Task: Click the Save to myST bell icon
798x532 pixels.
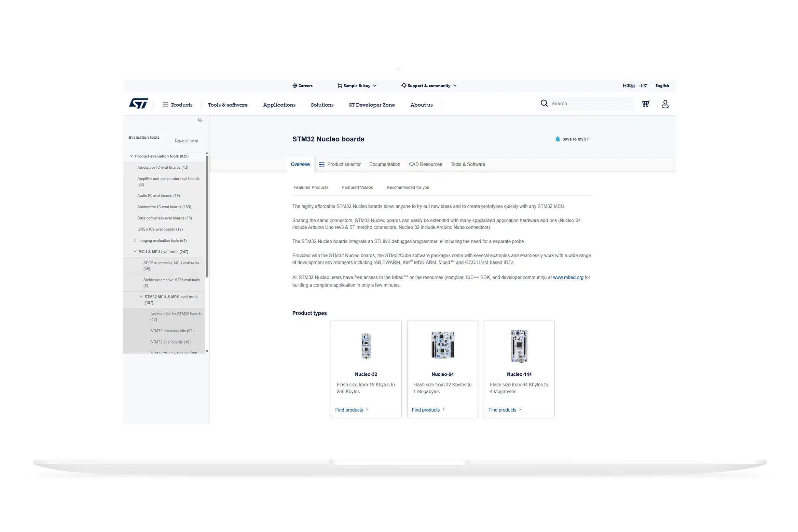Action: [x=558, y=139]
